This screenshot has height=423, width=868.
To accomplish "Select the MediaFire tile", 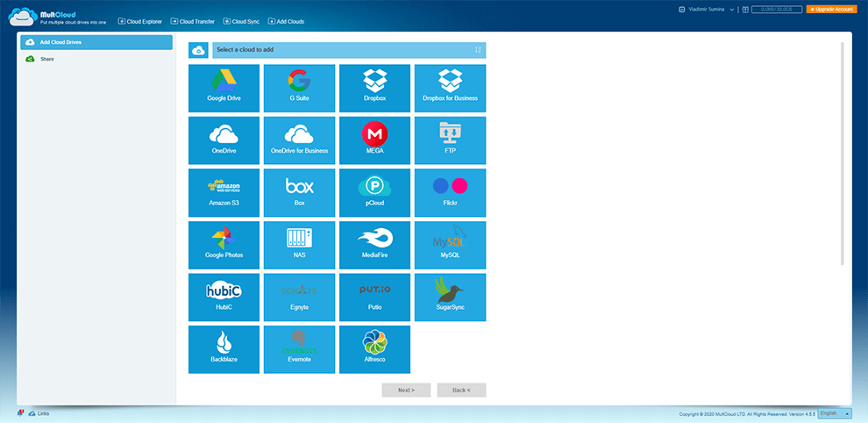I will click(374, 245).
